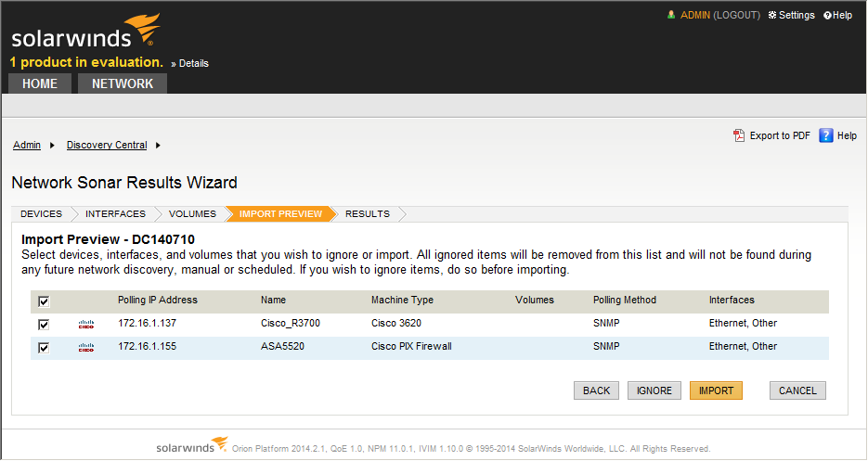Click the Cisco 3620 machine type cell
The height and width of the screenshot is (461, 868).
click(x=396, y=323)
